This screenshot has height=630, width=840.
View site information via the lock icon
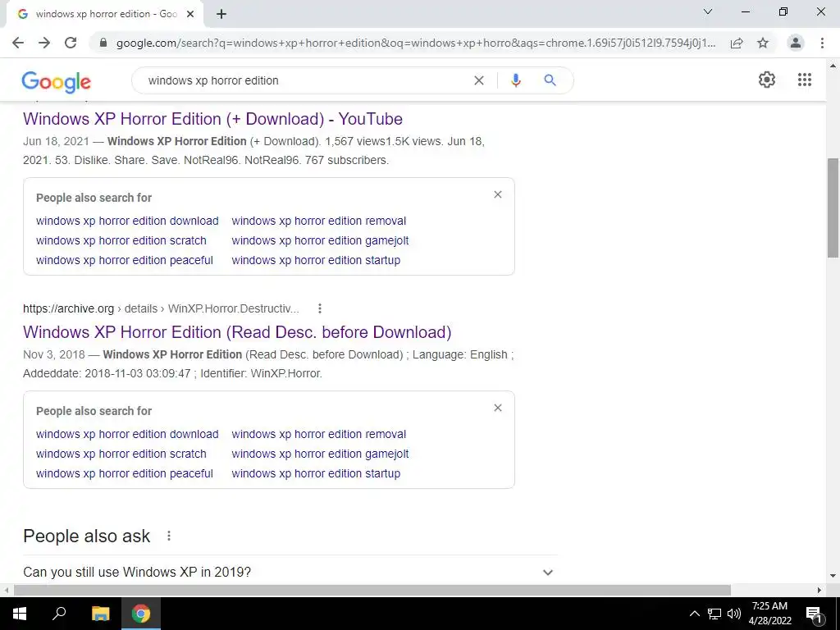(x=103, y=43)
